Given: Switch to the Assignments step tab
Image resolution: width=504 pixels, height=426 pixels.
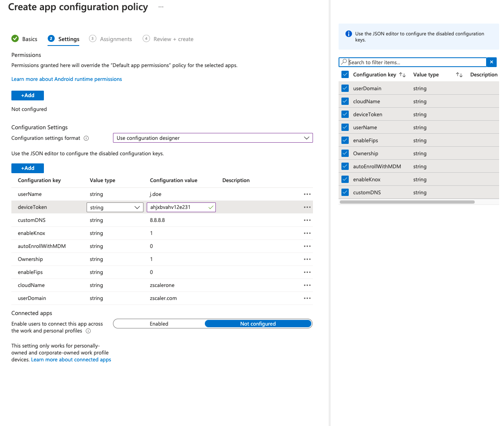Looking at the screenshot, I should point(115,39).
